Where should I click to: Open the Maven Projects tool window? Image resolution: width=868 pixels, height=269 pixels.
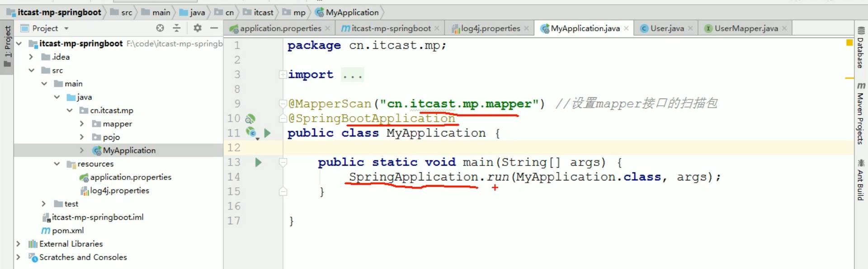861,113
